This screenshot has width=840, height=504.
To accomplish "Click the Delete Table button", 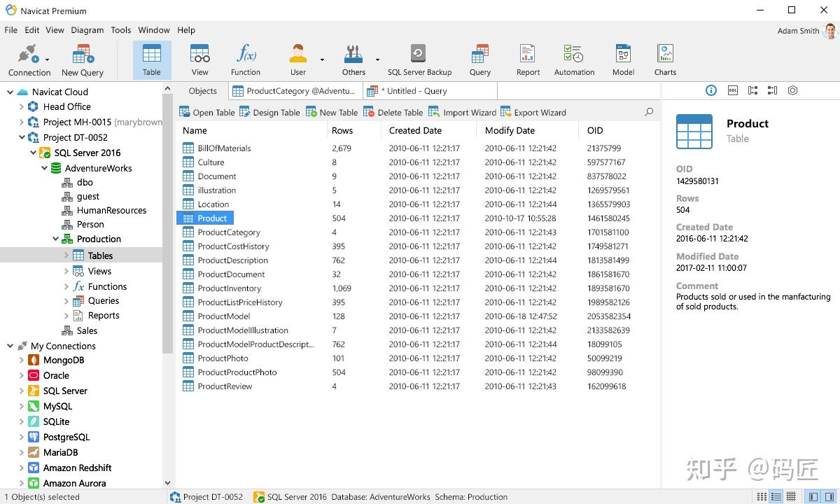I will tap(393, 112).
